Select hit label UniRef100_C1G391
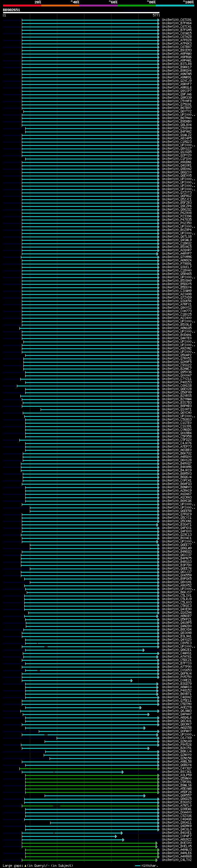 pyautogui.click(x=177, y=426)
